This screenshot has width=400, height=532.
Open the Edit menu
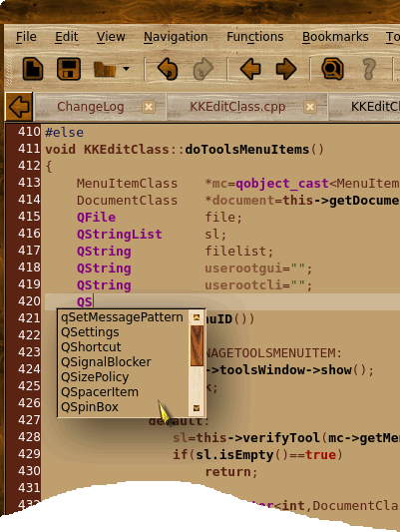(67, 37)
